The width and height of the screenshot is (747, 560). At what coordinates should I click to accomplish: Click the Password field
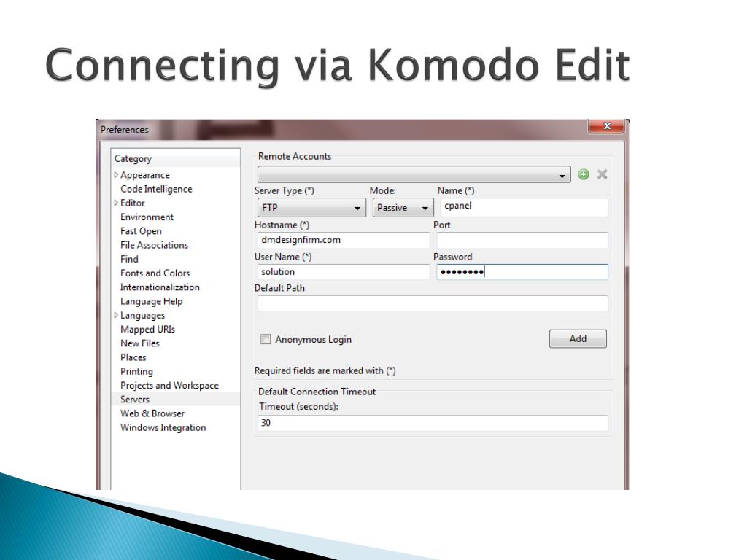coord(522,272)
